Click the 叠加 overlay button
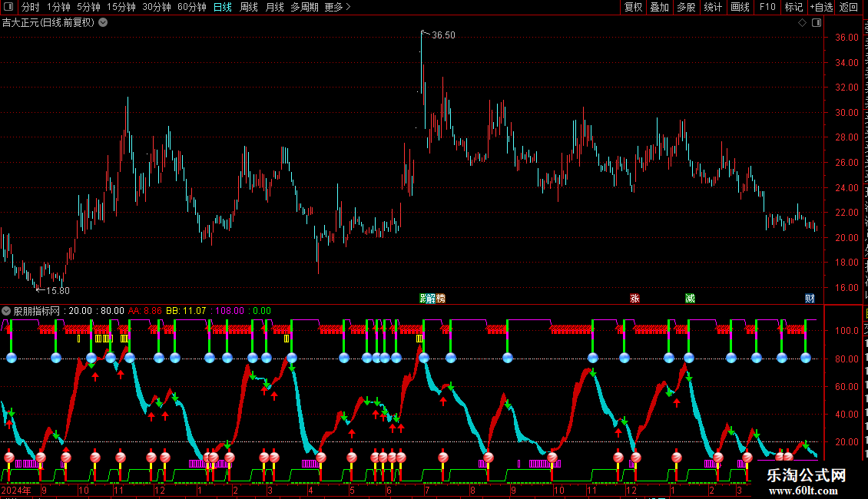This screenshot has height=499, width=868. point(660,7)
